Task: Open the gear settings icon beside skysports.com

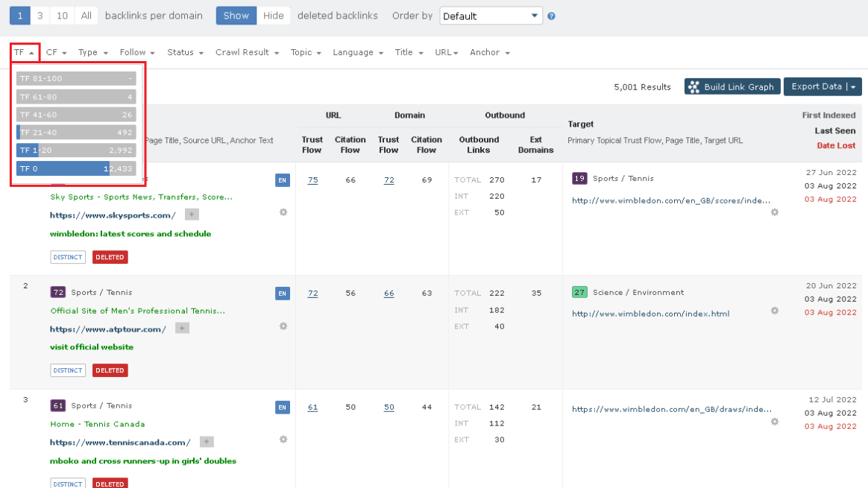Action: [x=283, y=212]
